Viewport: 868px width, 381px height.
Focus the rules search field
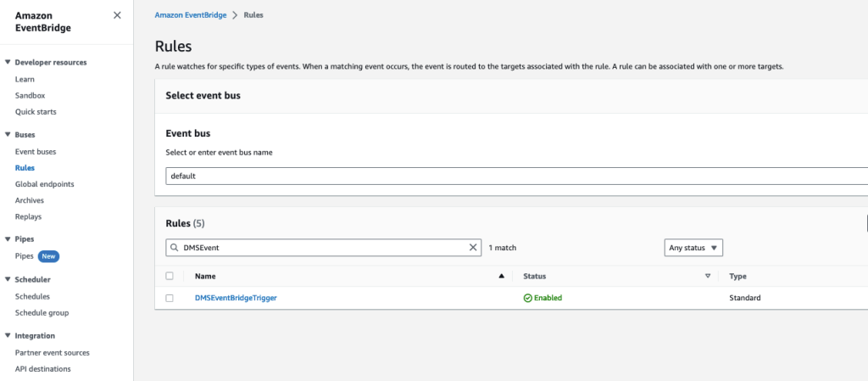click(x=323, y=248)
